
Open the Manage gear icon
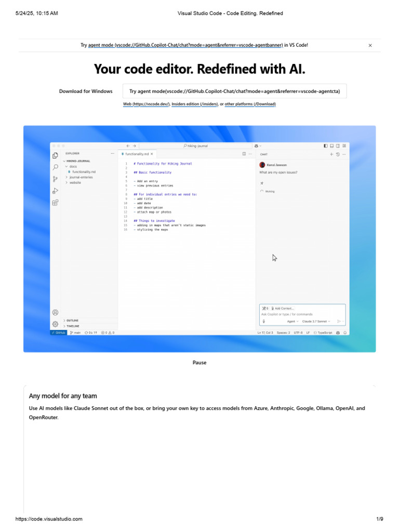tap(55, 324)
